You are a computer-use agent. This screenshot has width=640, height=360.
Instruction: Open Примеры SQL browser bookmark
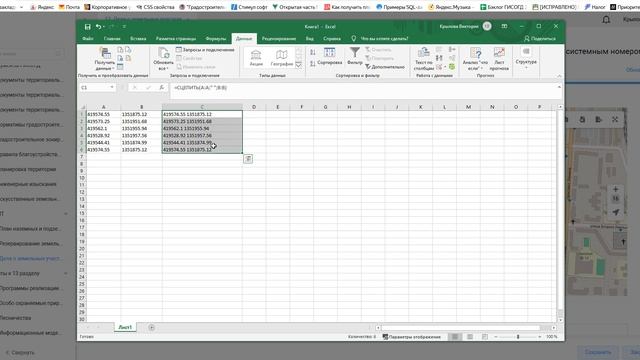[400, 7]
